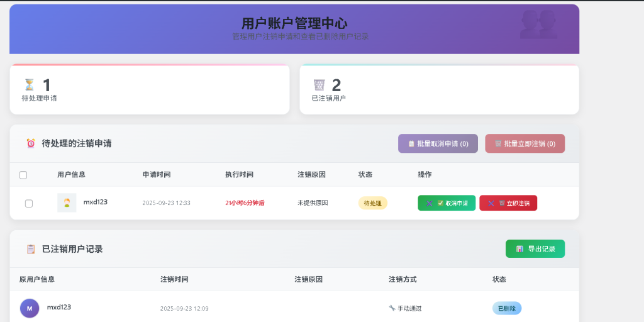
Task: Click the yellow 待处理 status badge
Action: click(x=373, y=203)
